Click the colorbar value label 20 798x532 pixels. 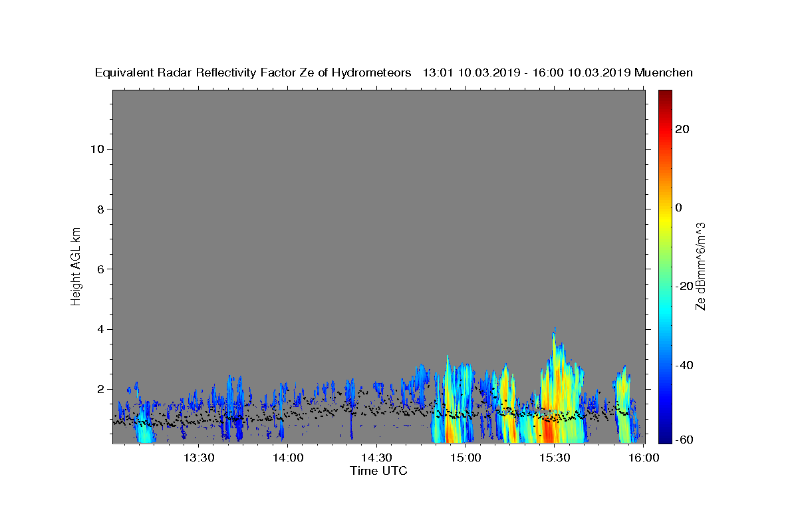pyautogui.click(x=682, y=129)
